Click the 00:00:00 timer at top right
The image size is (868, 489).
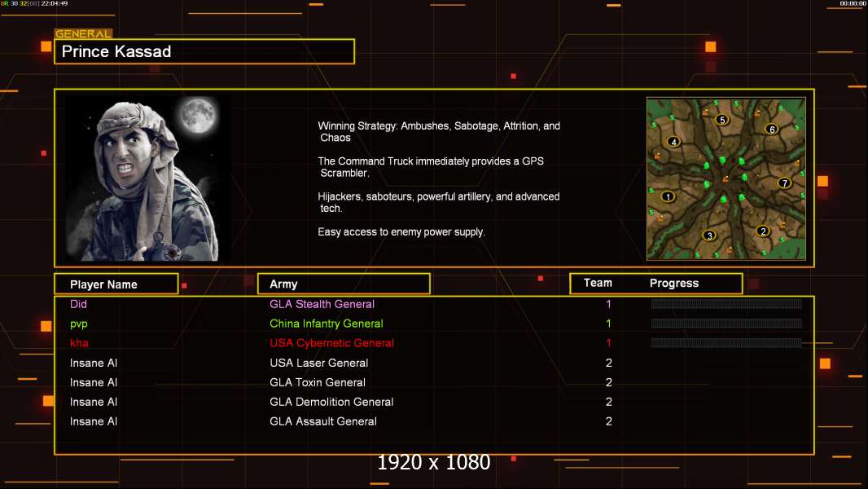click(853, 3)
